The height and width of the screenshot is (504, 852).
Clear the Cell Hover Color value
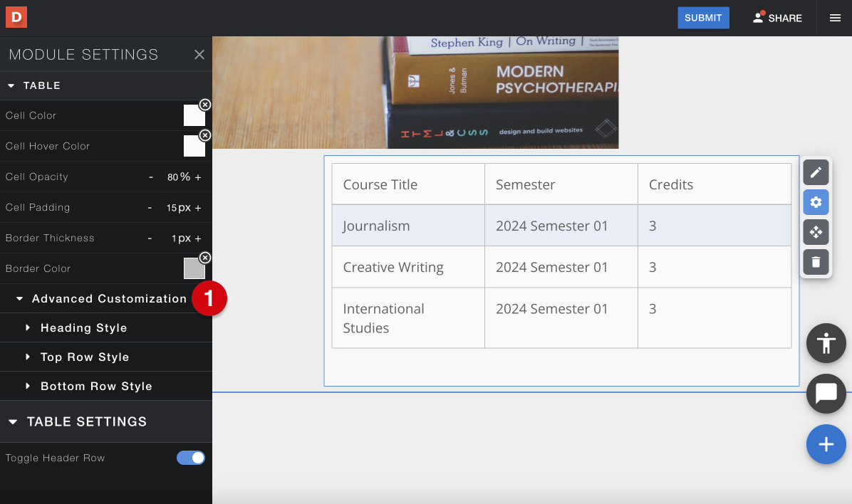(x=205, y=135)
